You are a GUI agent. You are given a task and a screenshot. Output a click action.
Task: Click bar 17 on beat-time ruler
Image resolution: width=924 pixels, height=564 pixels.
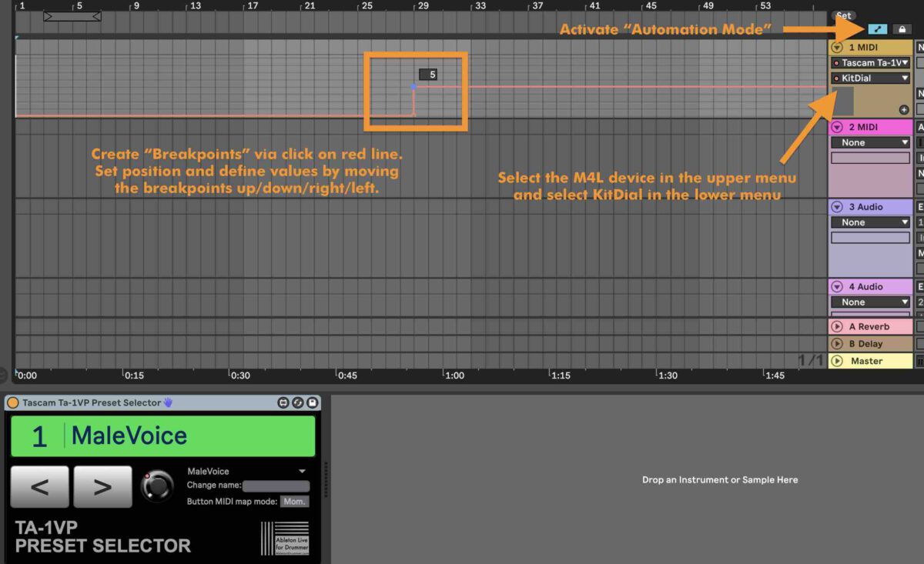pos(252,6)
